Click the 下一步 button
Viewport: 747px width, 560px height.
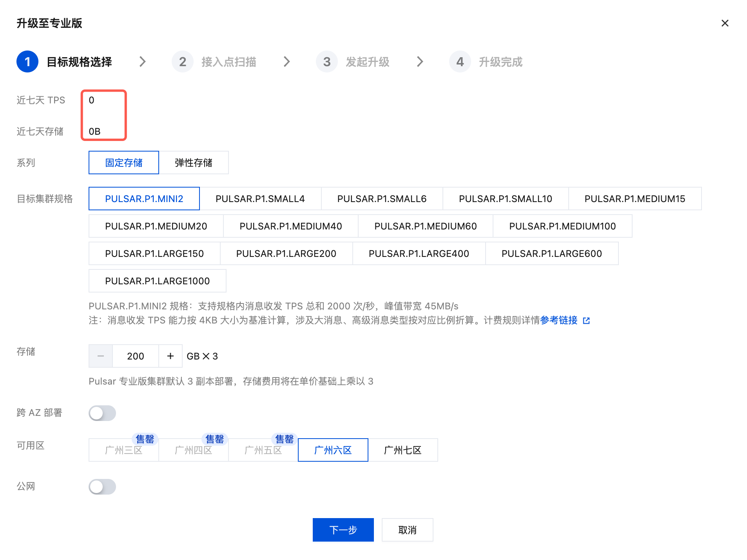pyautogui.click(x=343, y=530)
